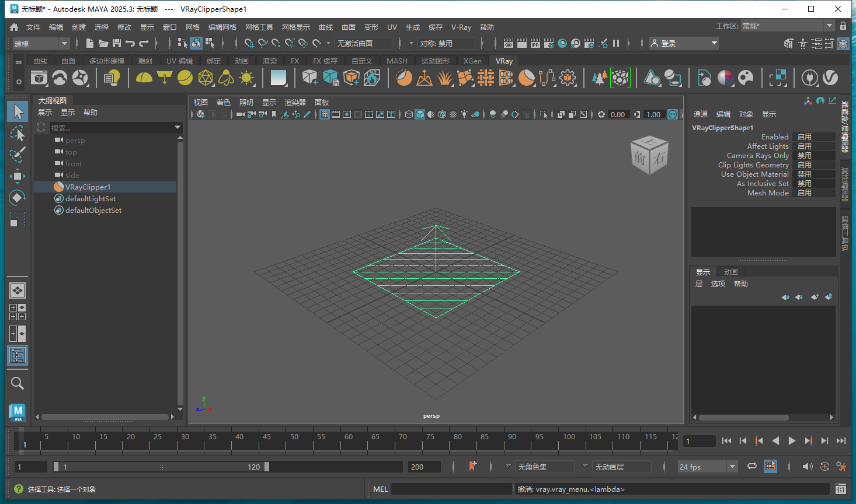Click the Save Scene floppy icon
This screenshot has width=856, height=504.
pyautogui.click(x=117, y=43)
